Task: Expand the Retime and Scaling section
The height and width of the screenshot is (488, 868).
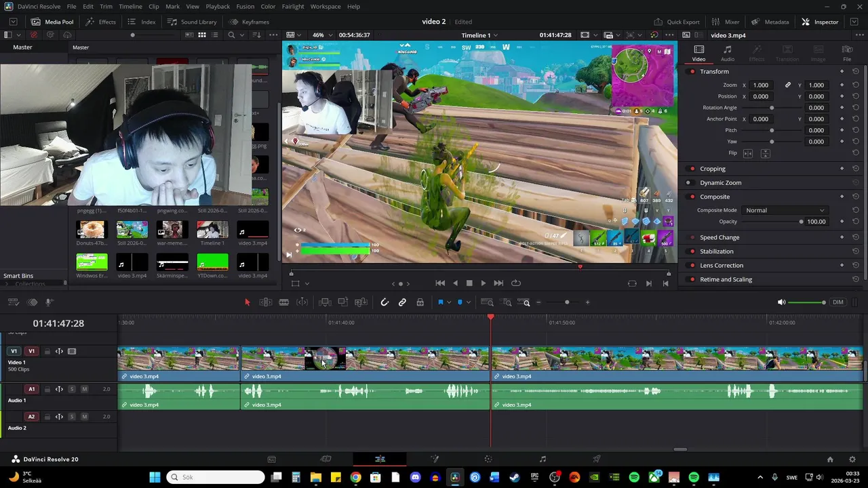Action: pos(726,279)
